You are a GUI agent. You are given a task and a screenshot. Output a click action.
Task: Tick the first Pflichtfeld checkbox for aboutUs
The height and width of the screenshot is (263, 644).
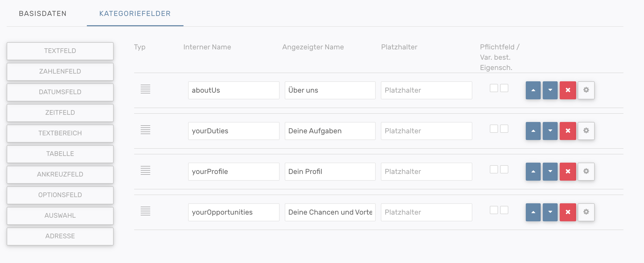(x=494, y=88)
